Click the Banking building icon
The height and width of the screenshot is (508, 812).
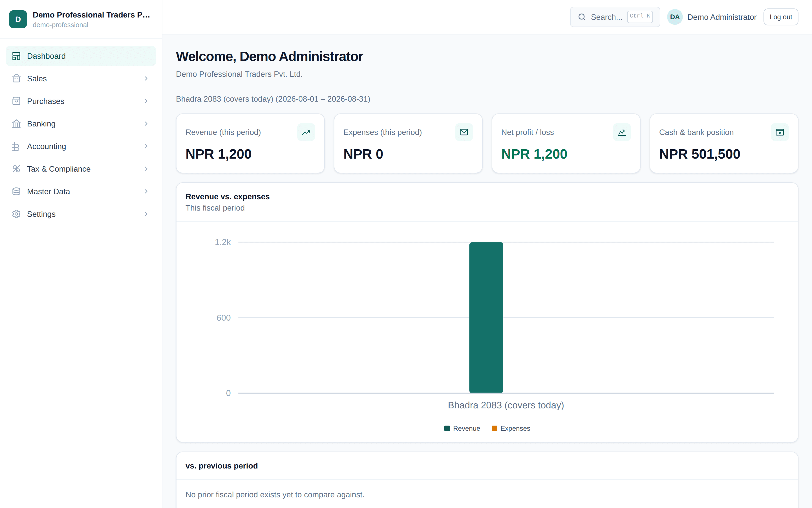coord(16,124)
